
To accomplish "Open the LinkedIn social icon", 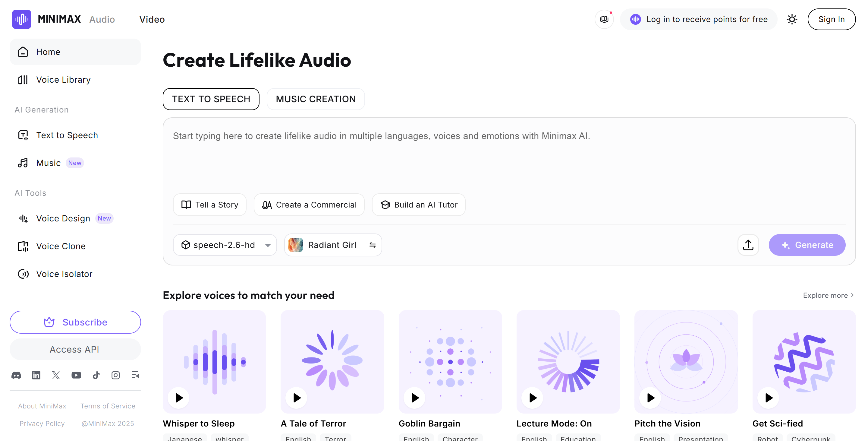I will tap(36, 375).
